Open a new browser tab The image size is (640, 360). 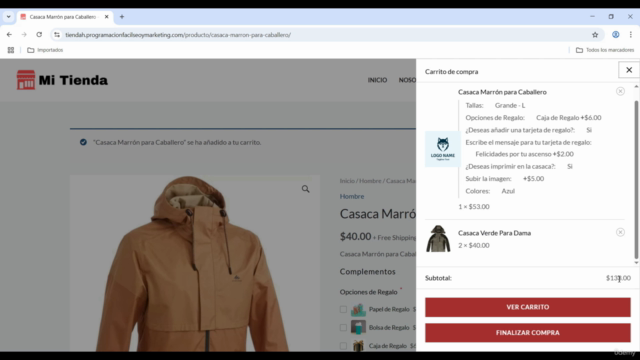(x=122, y=17)
